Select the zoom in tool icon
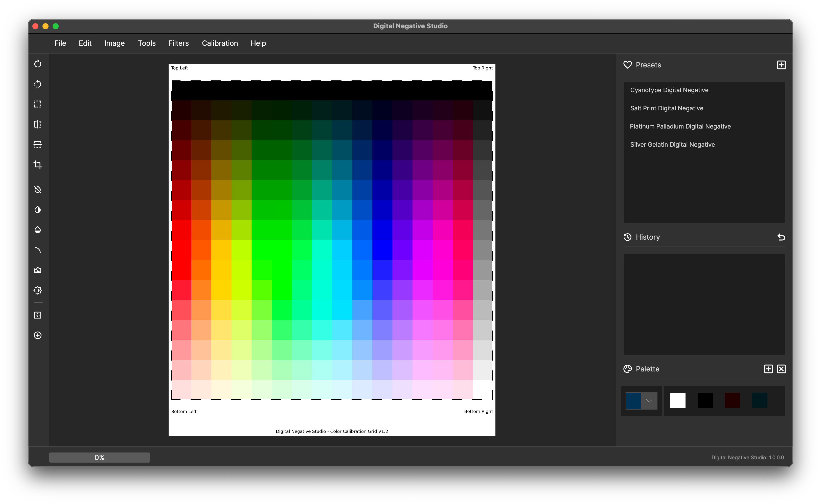821x504 pixels. pyautogui.click(x=37, y=335)
